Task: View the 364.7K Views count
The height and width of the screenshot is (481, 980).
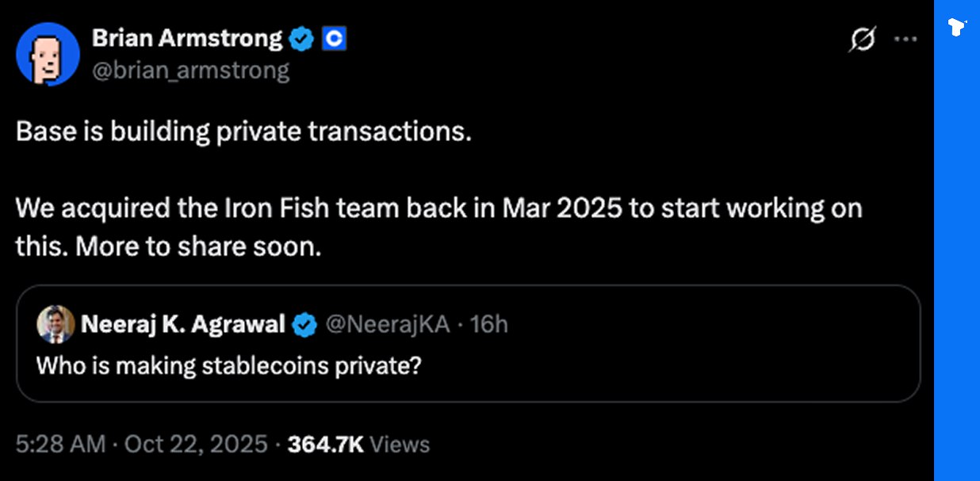Action: click(x=358, y=444)
